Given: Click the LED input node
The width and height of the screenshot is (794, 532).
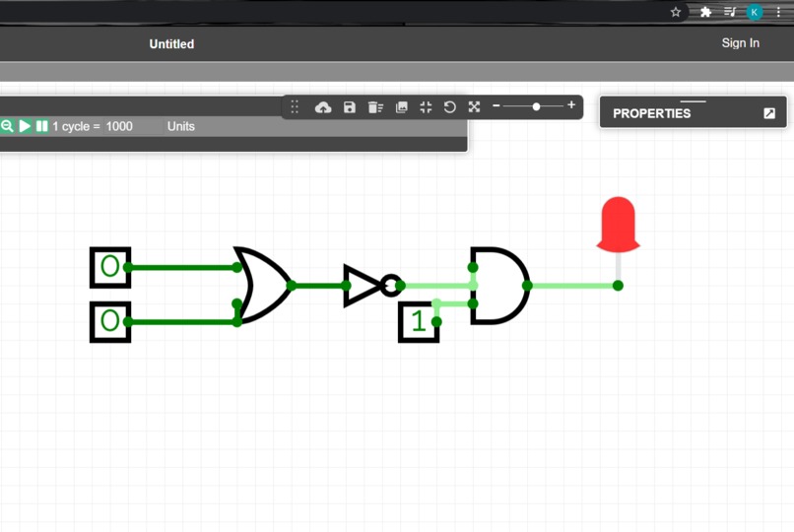Looking at the screenshot, I should click(618, 286).
